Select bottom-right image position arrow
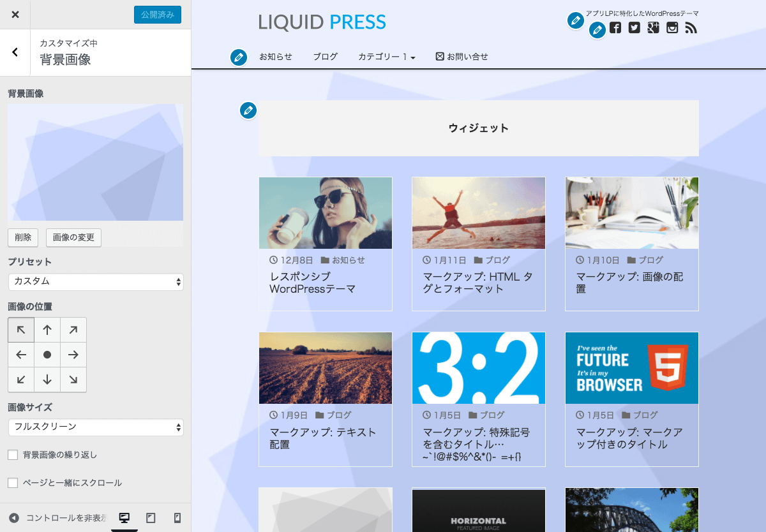The image size is (766, 532). (73, 380)
